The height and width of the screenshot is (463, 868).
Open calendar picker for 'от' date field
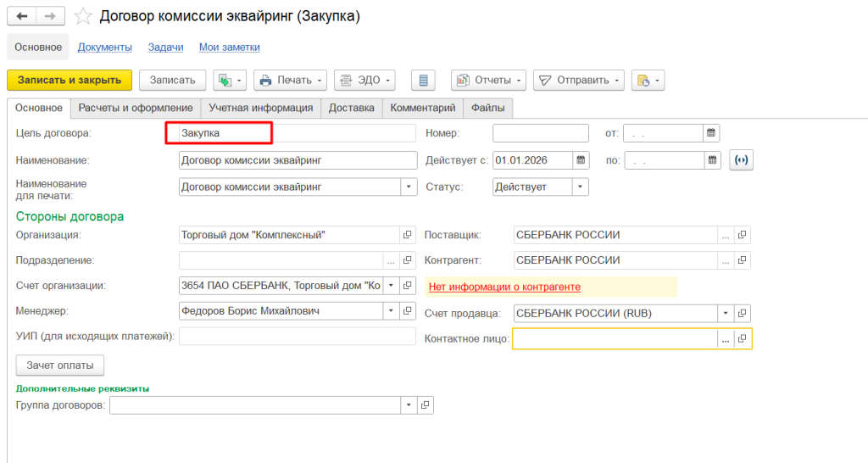(x=711, y=132)
